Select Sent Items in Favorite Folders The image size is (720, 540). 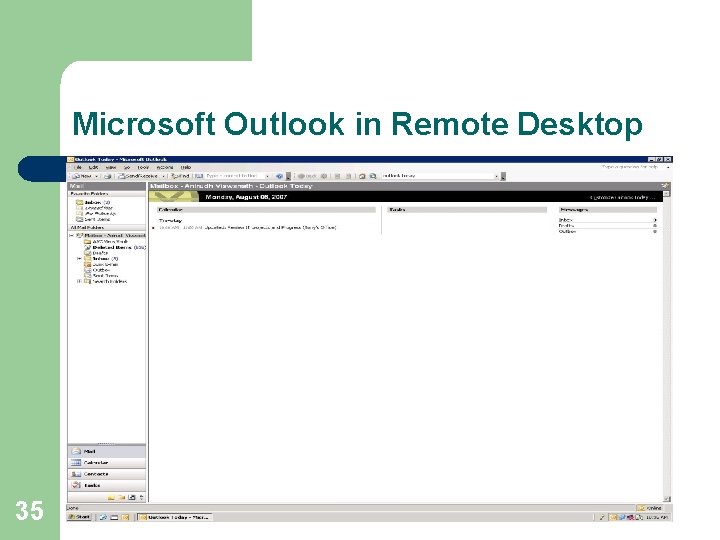coord(93,219)
